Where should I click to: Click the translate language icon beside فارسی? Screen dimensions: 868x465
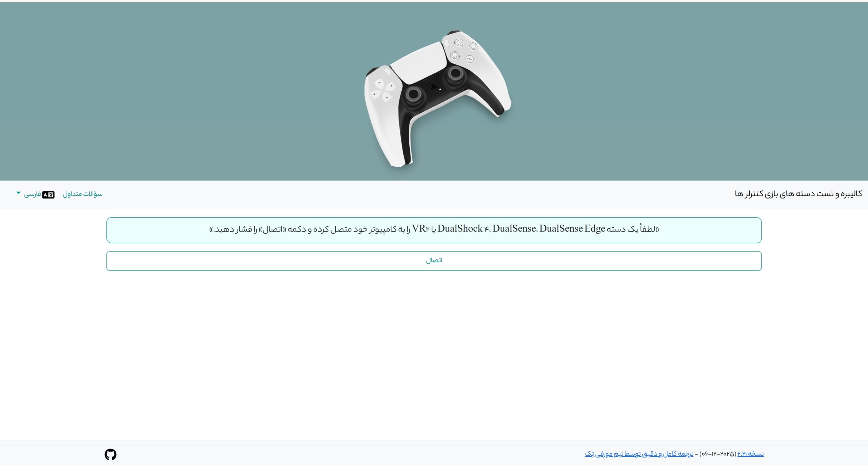coord(48,194)
